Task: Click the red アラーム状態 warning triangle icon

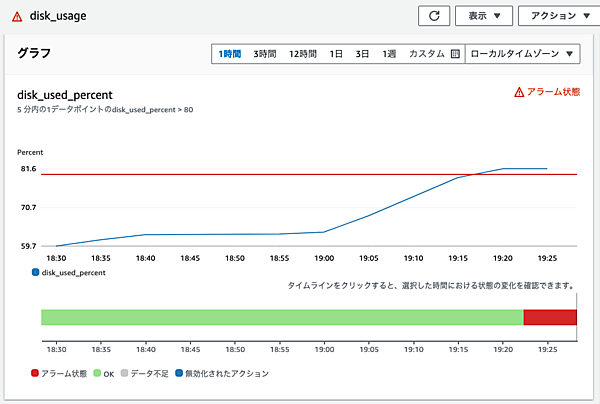Action: (518, 92)
